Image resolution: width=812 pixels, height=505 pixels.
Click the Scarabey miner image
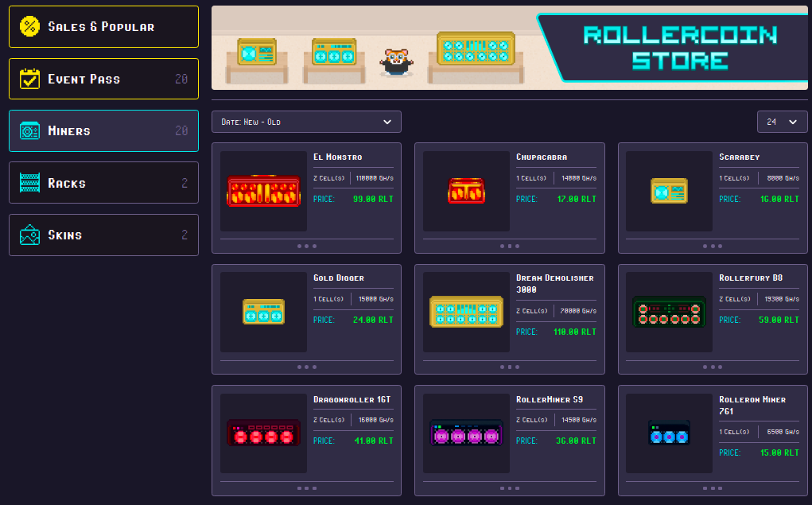[669, 191]
